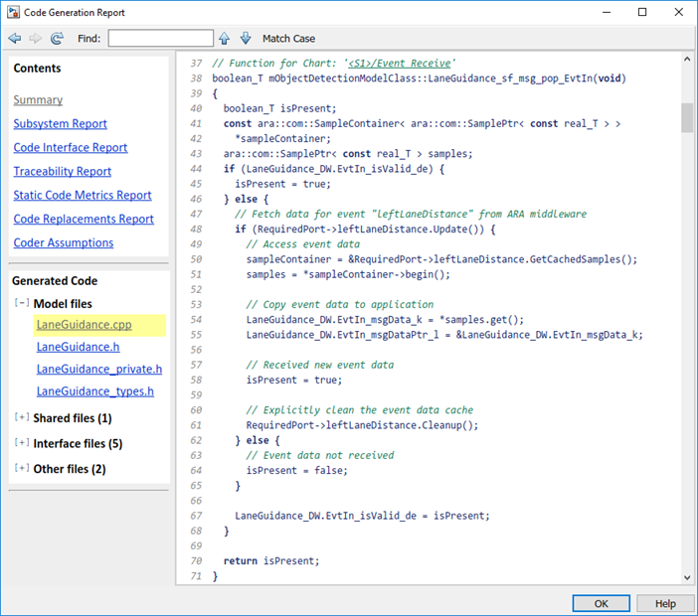Click the 'Copy event data to application' comment
Screen dimensions: 698x616
(x=340, y=304)
